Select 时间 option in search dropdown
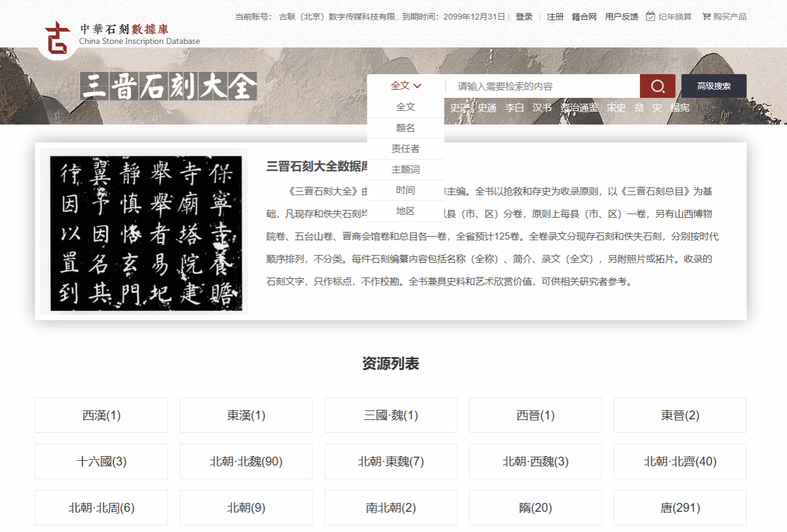The image size is (787, 532). click(405, 190)
